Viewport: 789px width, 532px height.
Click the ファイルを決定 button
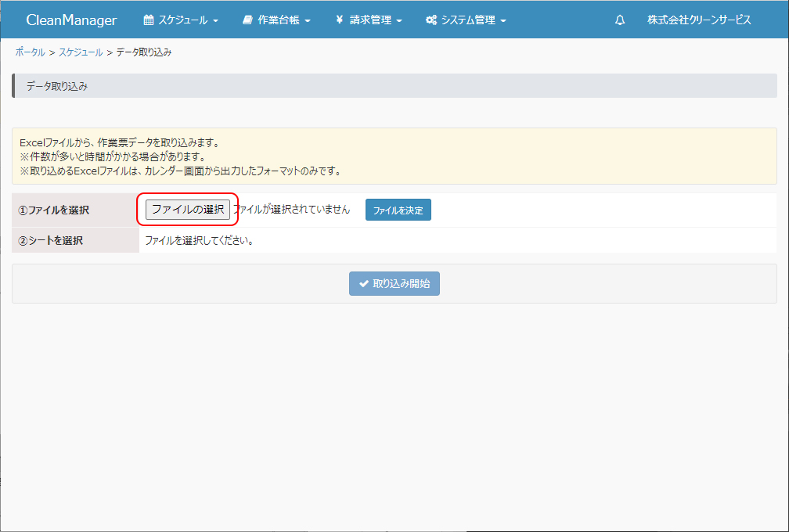click(x=398, y=210)
